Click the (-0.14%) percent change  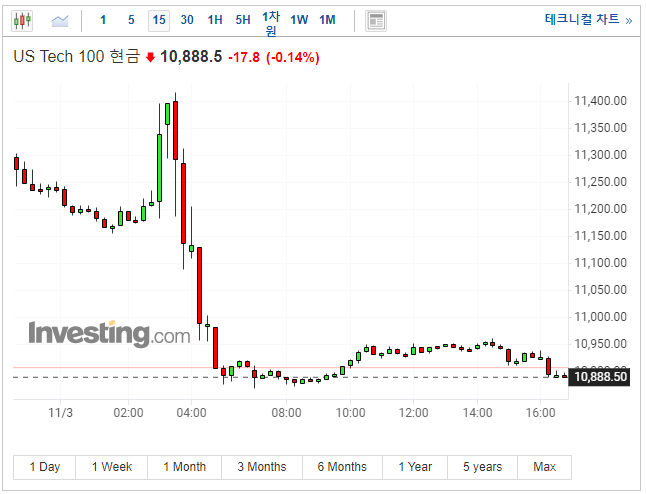tap(293, 57)
